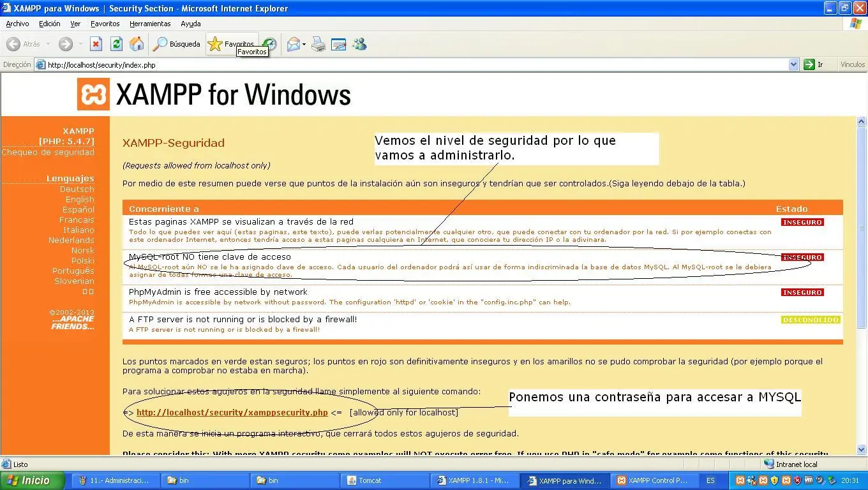Open the Ver menu

pos(75,24)
